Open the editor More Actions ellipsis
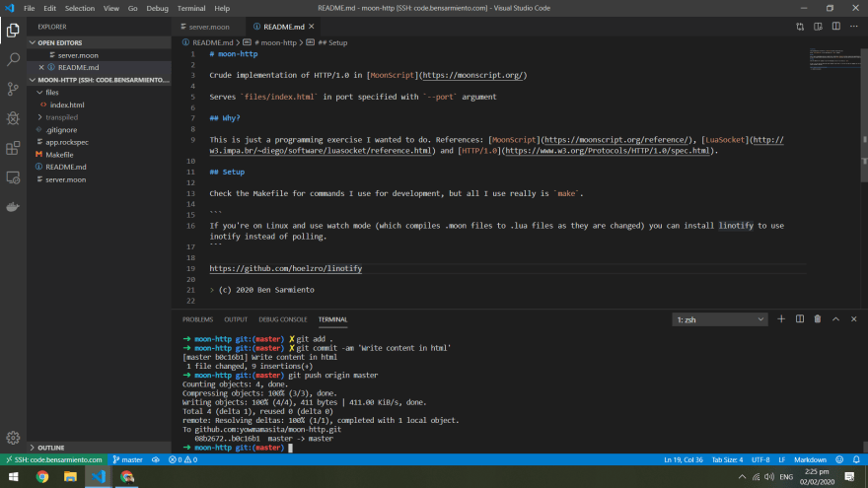The height and width of the screenshot is (488, 868). [x=854, y=27]
